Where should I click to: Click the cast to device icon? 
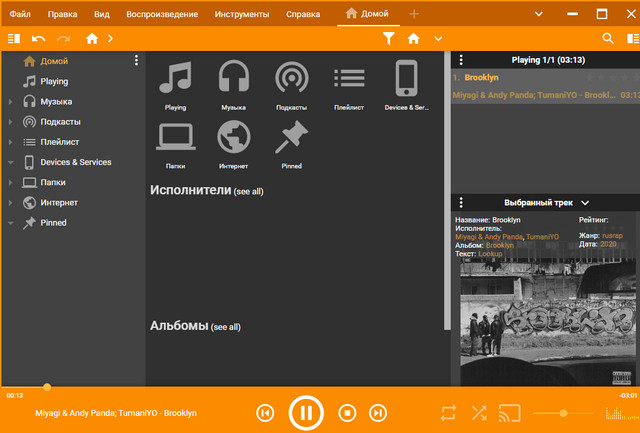pyautogui.click(x=510, y=412)
